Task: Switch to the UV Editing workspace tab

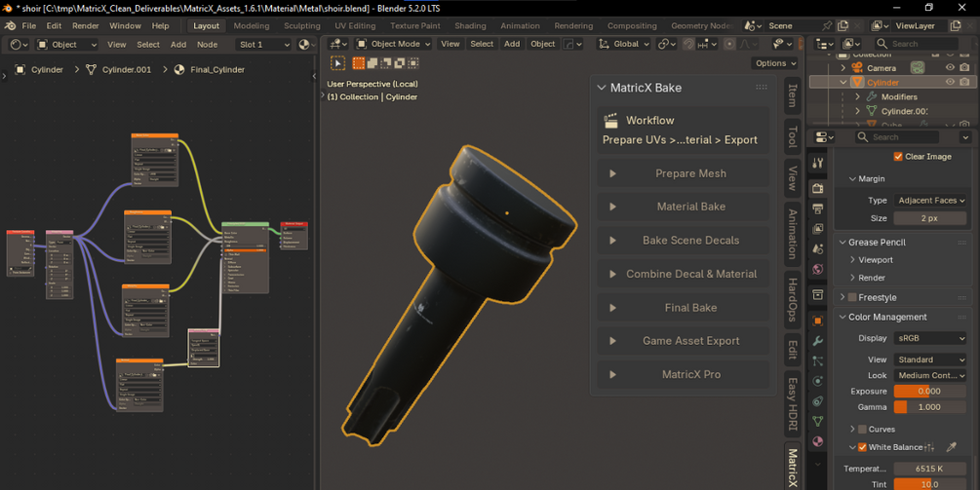Action: [355, 25]
